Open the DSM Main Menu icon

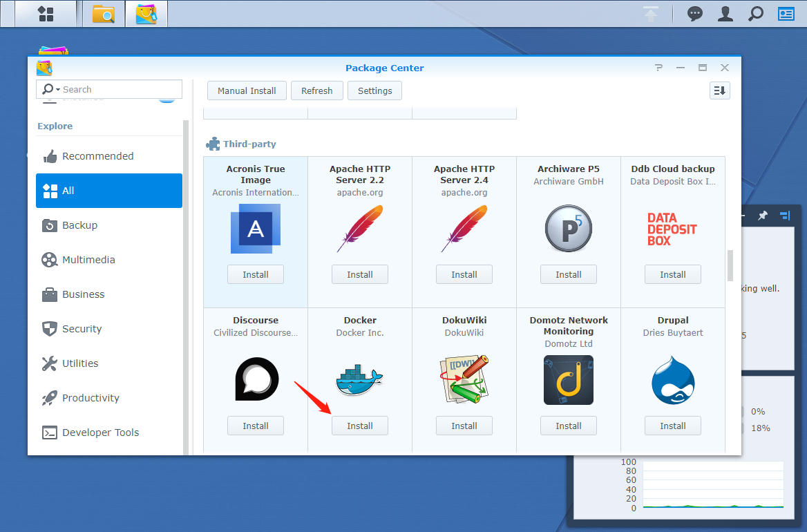[46, 14]
